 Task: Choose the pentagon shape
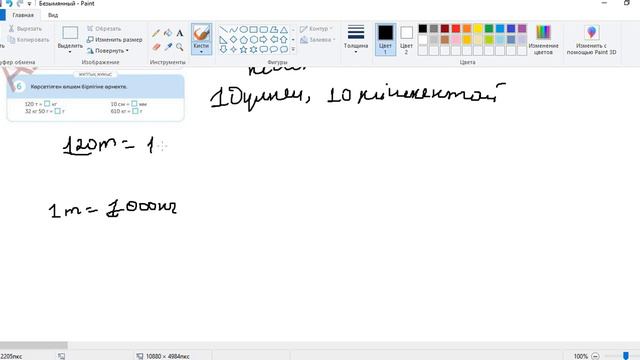pyautogui.click(x=244, y=40)
